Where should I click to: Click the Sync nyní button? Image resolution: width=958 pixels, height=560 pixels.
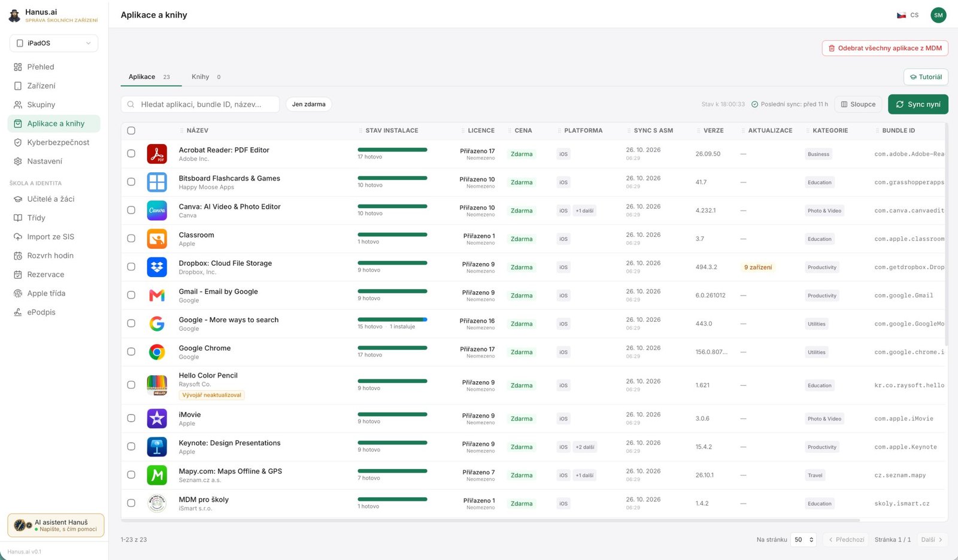pos(918,104)
